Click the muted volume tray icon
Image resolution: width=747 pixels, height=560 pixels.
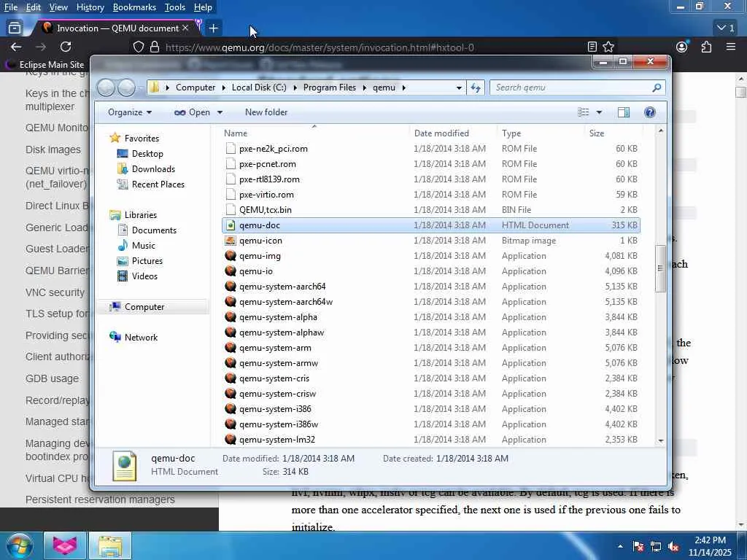tap(673, 547)
